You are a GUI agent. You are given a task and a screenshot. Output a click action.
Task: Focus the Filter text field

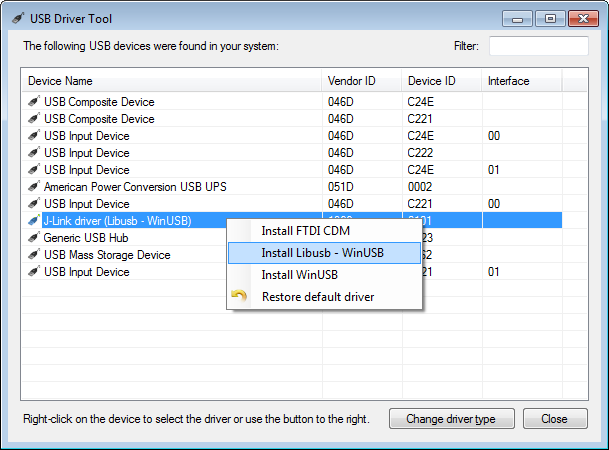click(538, 46)
